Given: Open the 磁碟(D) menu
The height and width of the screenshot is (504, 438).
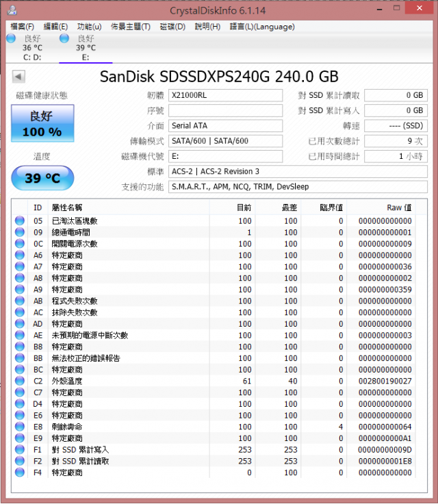Looking at the screenshot, I should coord(172,27).
